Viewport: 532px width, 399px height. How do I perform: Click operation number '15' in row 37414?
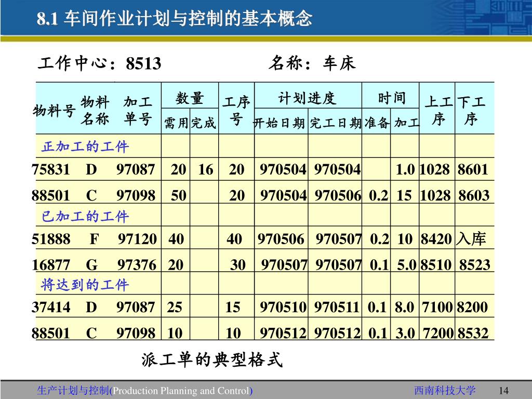233,307
